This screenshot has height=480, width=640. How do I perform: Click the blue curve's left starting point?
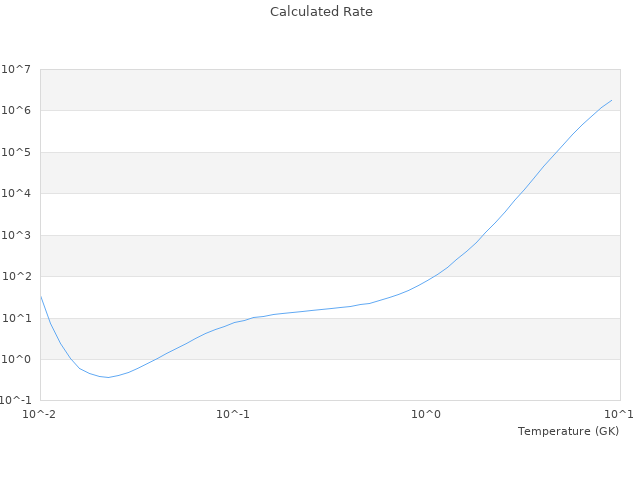40,295
